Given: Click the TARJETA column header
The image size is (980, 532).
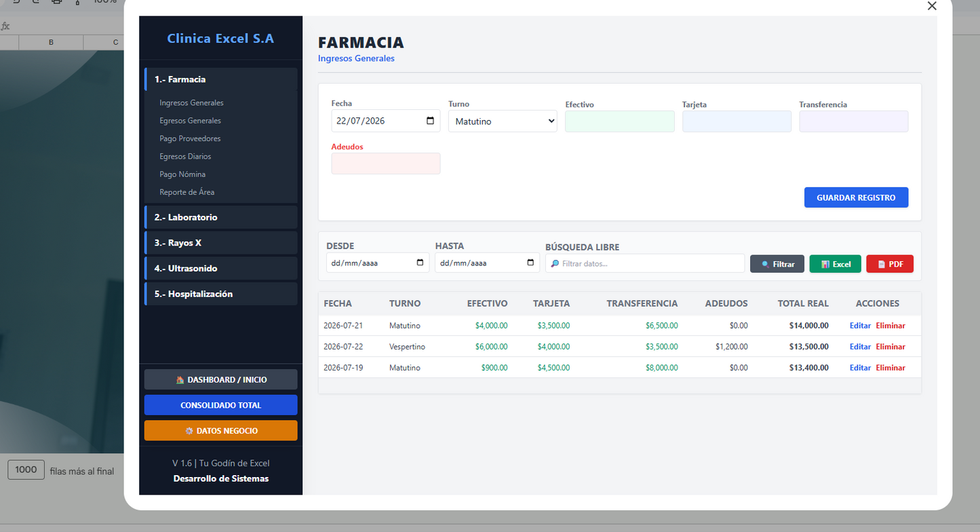Looking at the screenshot, I should pyautogui.click(x=551, y=303).
